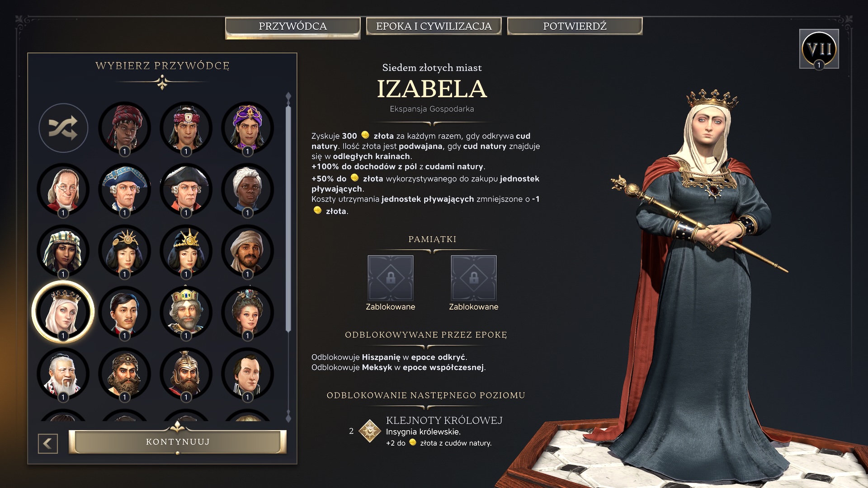Click the leader list scrollbar
This screenshot has height=488, width=868.
coord(288,219)
